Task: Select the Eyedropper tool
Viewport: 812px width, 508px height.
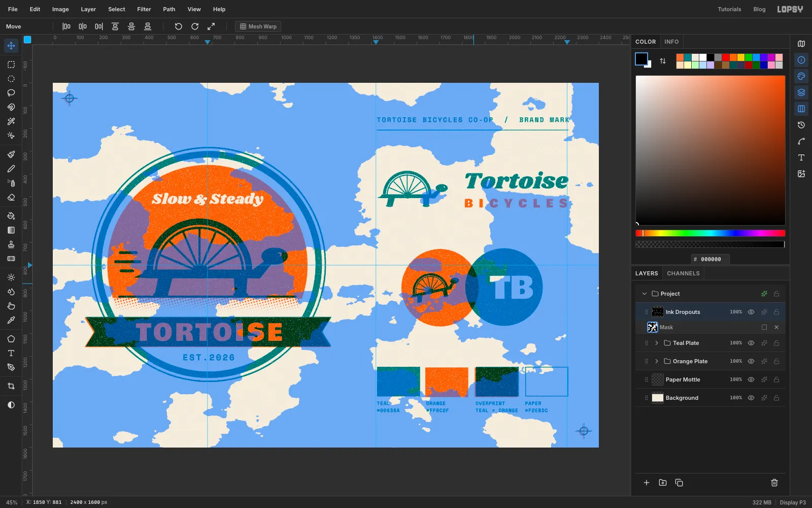Action: [11, 320]
